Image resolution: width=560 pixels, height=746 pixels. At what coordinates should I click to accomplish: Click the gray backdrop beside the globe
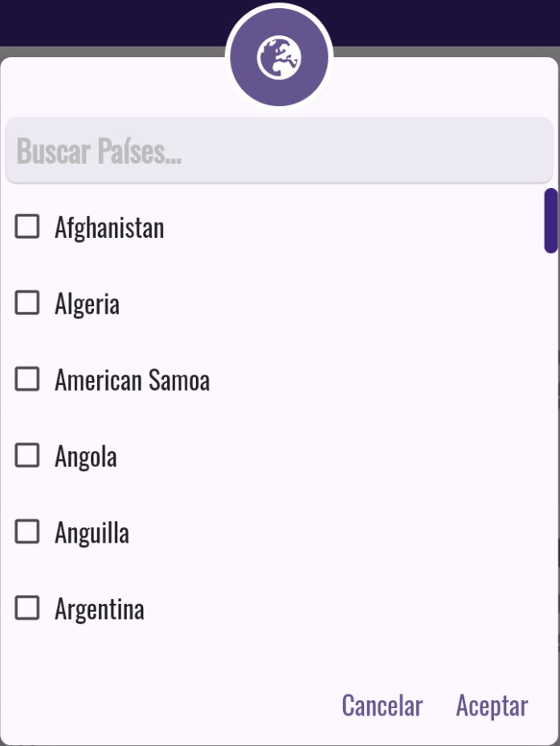point(442,51)
